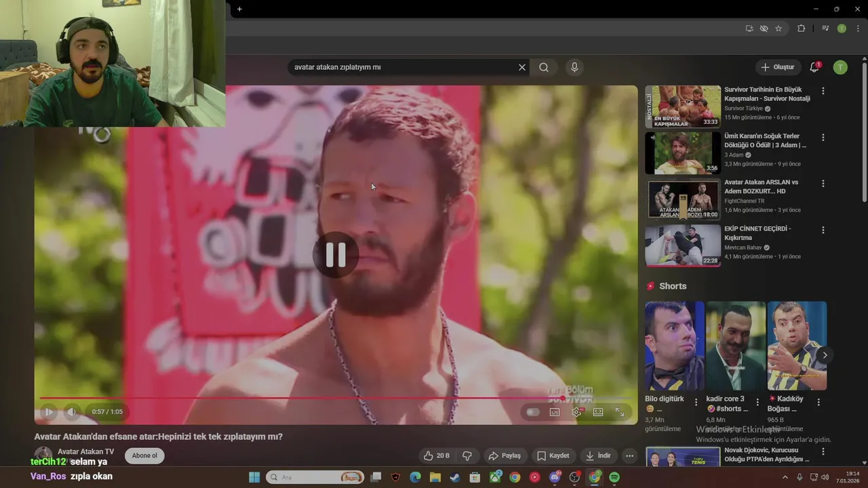The image size is (868, 488).
Task: Open the kadir core 3 short
Action: [x=736, y=346]
